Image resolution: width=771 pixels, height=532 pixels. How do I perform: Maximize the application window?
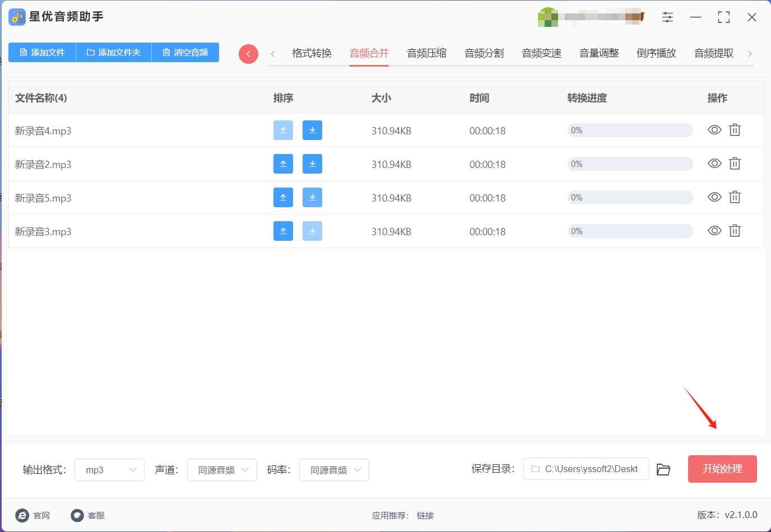click(723, 17)
